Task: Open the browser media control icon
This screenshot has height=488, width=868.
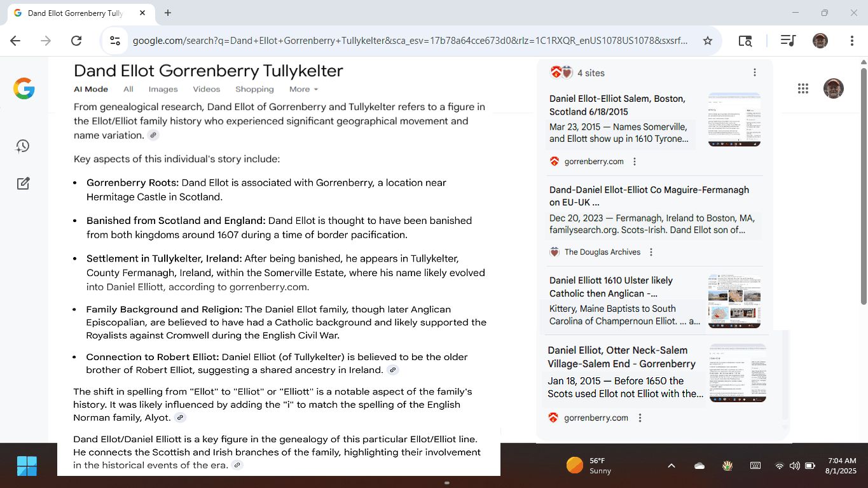Action: tap(788, 41)
